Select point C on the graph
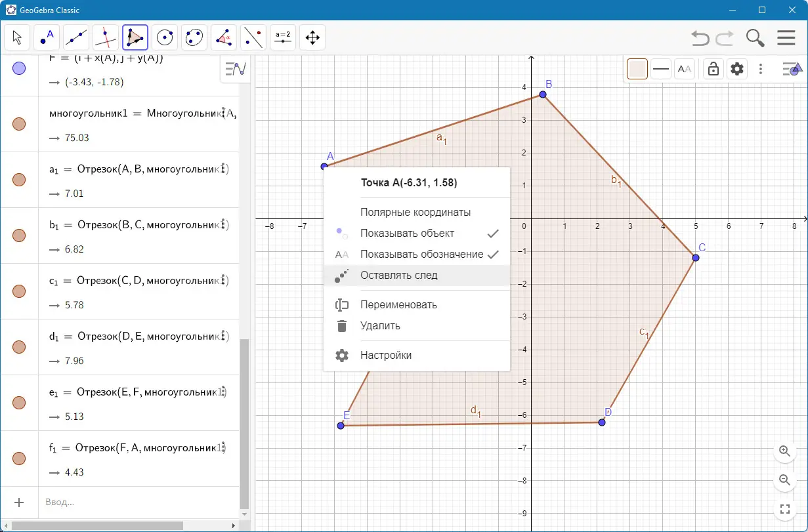The height and width of the screenshot is (532, 808). click(696, 258)
